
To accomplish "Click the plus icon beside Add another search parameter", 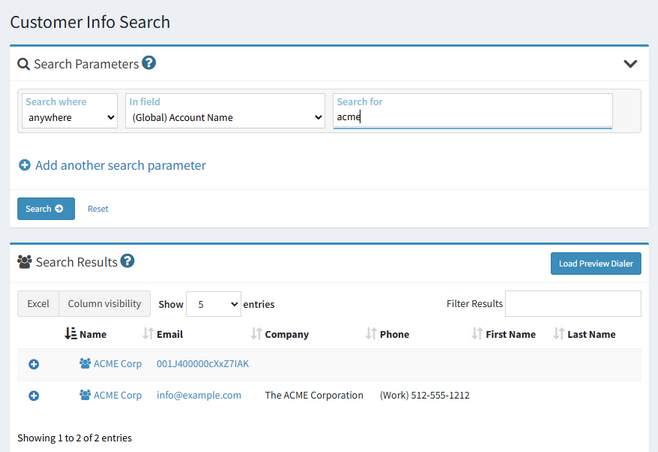I will (x=24, y=165).
